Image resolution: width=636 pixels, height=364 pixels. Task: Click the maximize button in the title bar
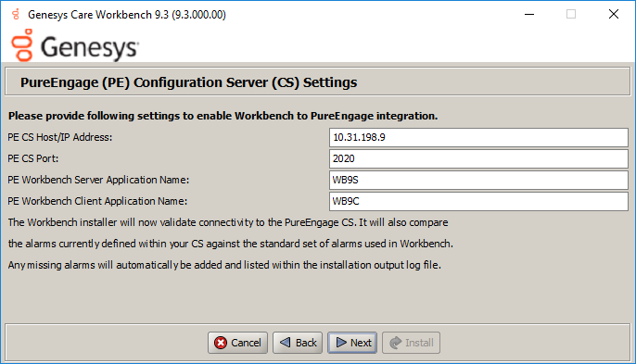point(571,14)
